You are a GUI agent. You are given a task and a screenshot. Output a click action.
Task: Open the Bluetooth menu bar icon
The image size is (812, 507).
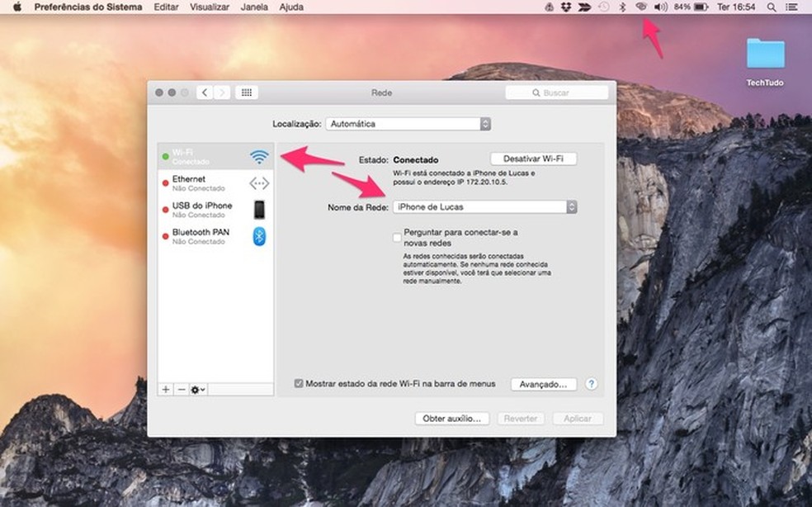[x=623, y=7]
